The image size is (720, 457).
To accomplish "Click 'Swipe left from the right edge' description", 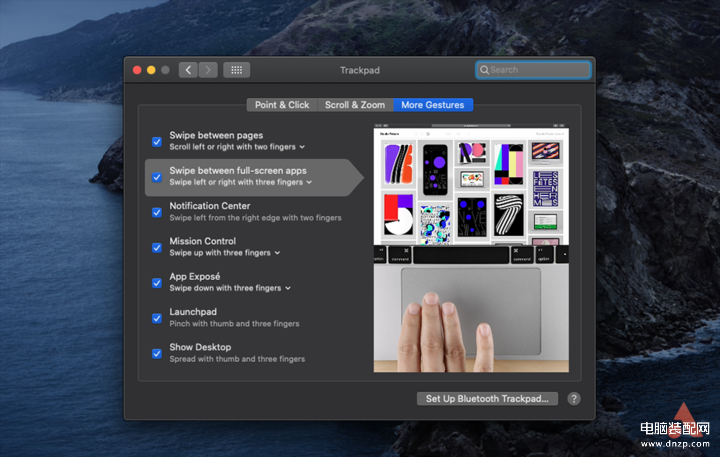I will 255,218.
